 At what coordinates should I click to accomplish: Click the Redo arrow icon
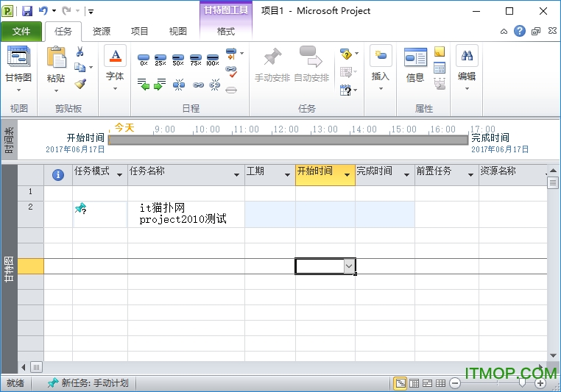tap(66, 11)
